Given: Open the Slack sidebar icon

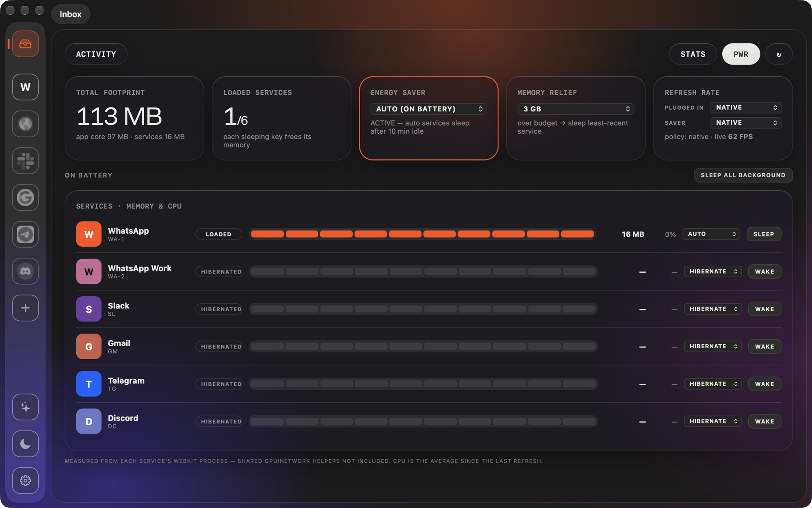Looking at the screenshot, I should [x=25, y=161].
